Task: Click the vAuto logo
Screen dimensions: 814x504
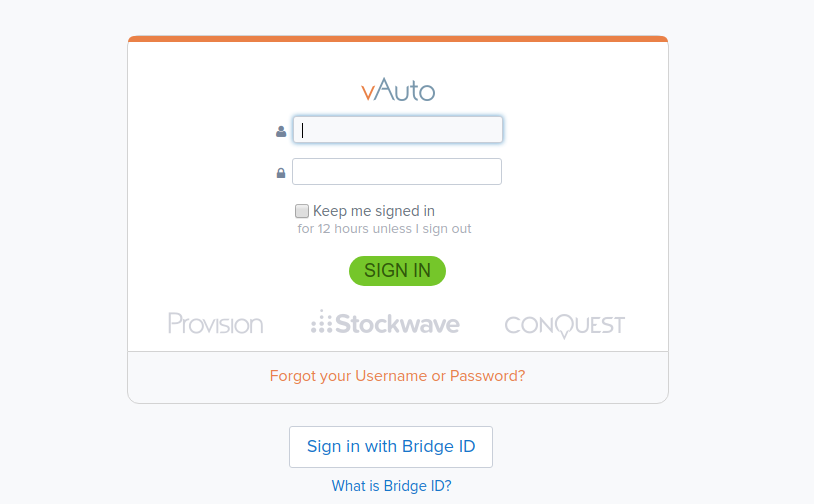Action: click(398, 91)
